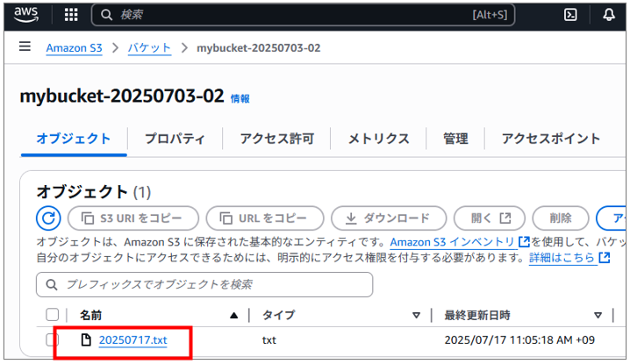The image size is (630, 364).
Task: Click the 開く button
Action: tap(490, 218)
